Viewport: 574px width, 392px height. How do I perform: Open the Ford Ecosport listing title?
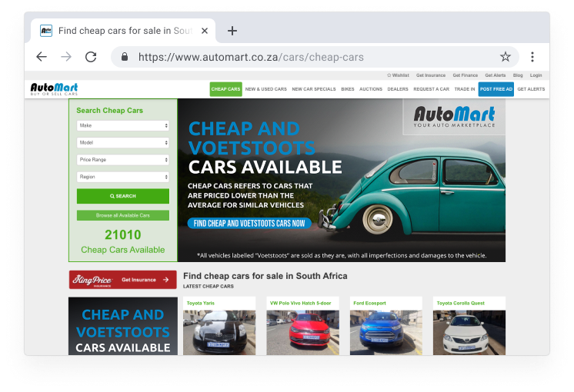370,303
